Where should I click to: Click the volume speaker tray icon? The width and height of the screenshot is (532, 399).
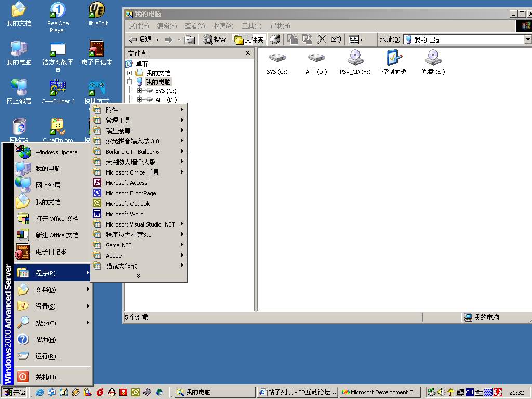click(441, 392)
